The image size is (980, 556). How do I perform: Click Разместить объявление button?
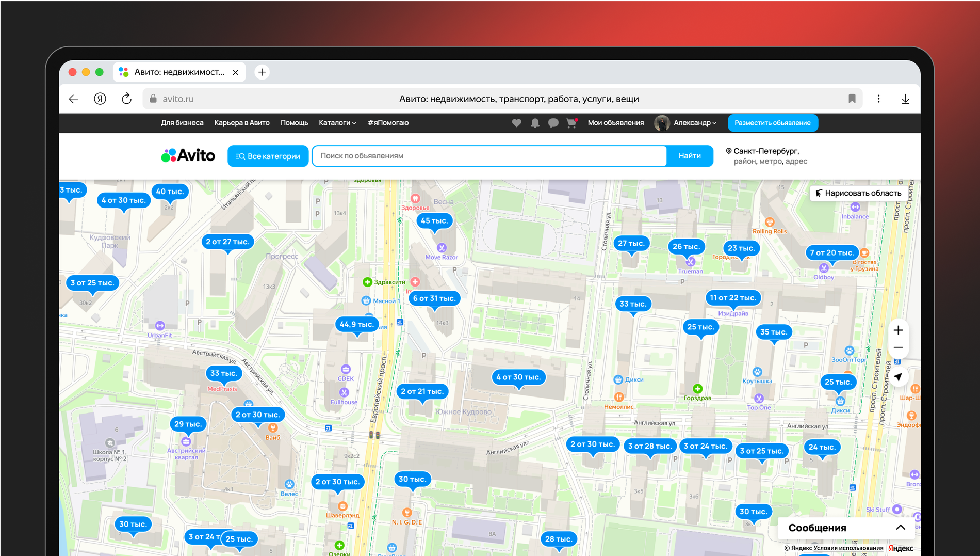[772, 123]
